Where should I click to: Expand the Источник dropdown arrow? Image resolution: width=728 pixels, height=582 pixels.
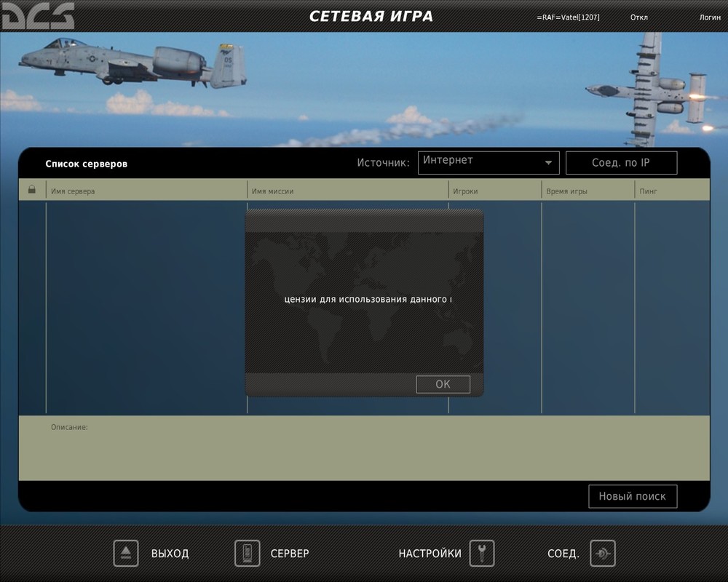pyautogui.click(x=548, y=163)
